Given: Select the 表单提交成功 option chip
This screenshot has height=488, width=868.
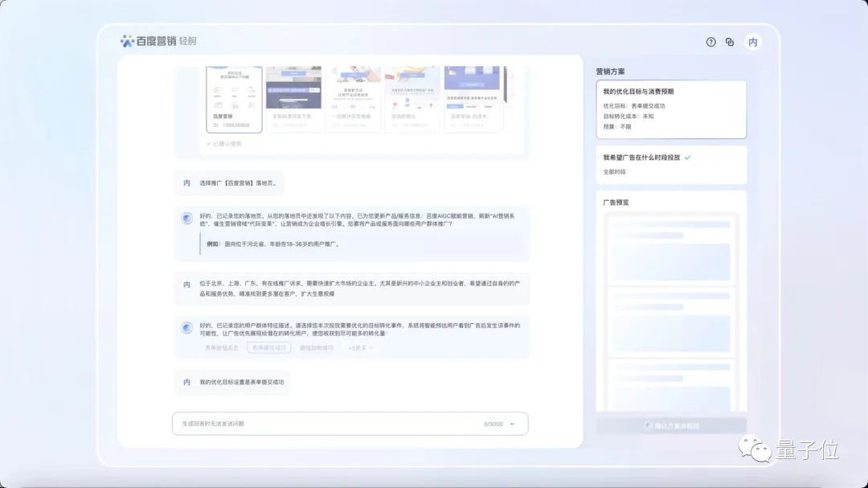Looking at the screenshot, I should point(268,348).
